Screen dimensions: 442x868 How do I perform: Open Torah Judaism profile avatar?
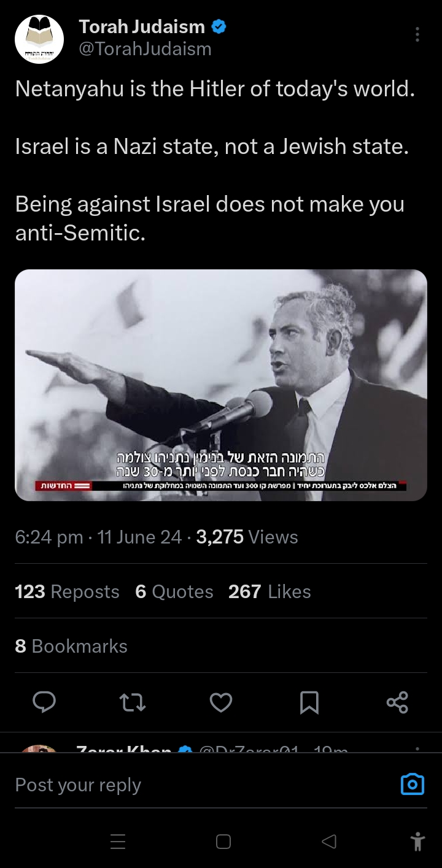[39, 39]
